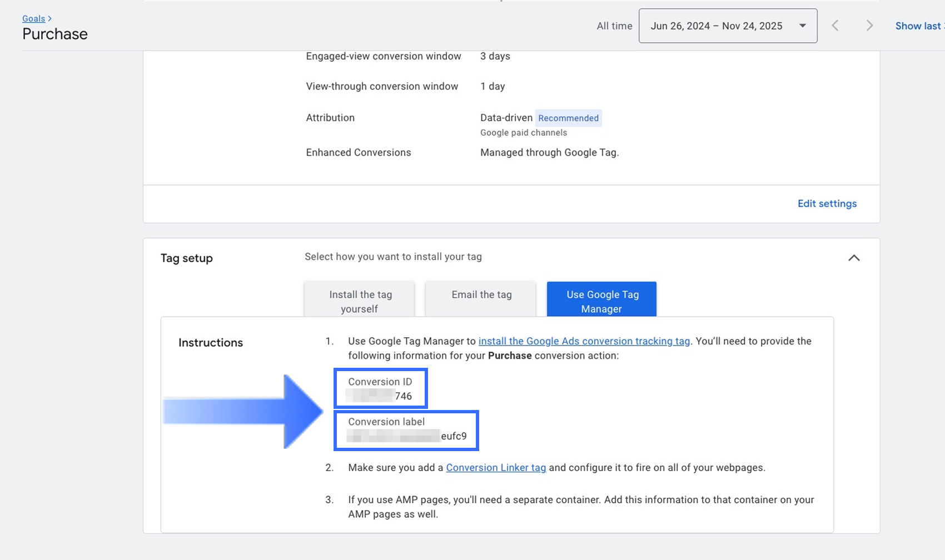Open Edit settings
The width and height of the screenshot is (945, 560).
[x=827, y=204]
